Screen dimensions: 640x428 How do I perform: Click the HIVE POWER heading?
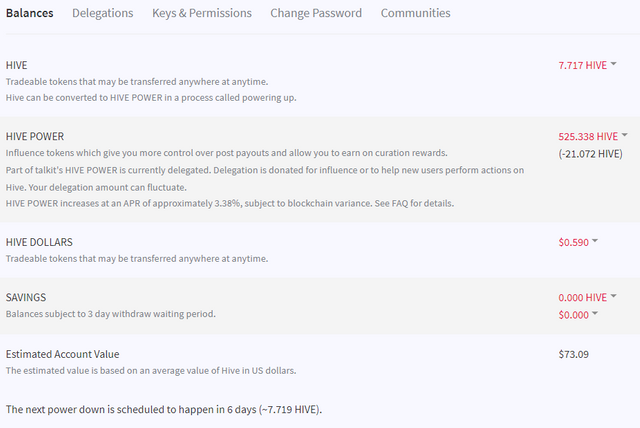click(35, 136)
